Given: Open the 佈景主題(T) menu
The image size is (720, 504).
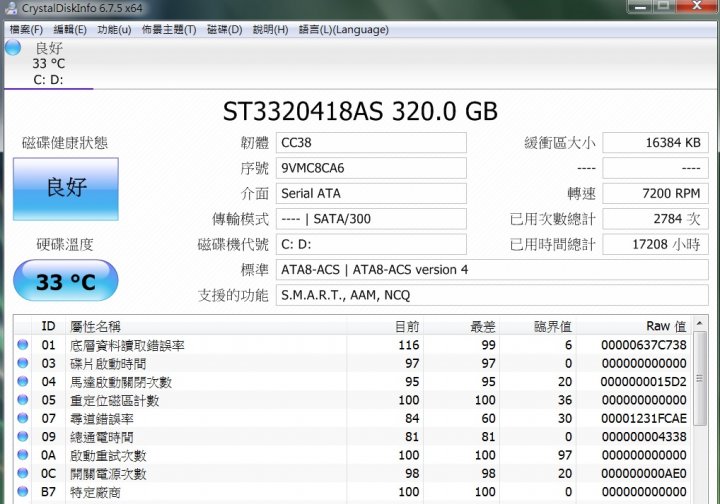Looking at the screenshot, I should point(169,30).
